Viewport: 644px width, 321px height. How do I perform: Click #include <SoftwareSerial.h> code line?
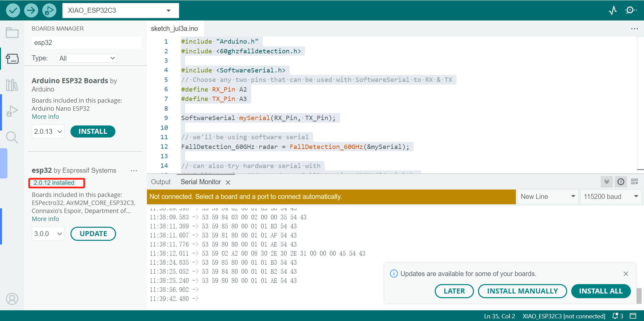[233, 70]
